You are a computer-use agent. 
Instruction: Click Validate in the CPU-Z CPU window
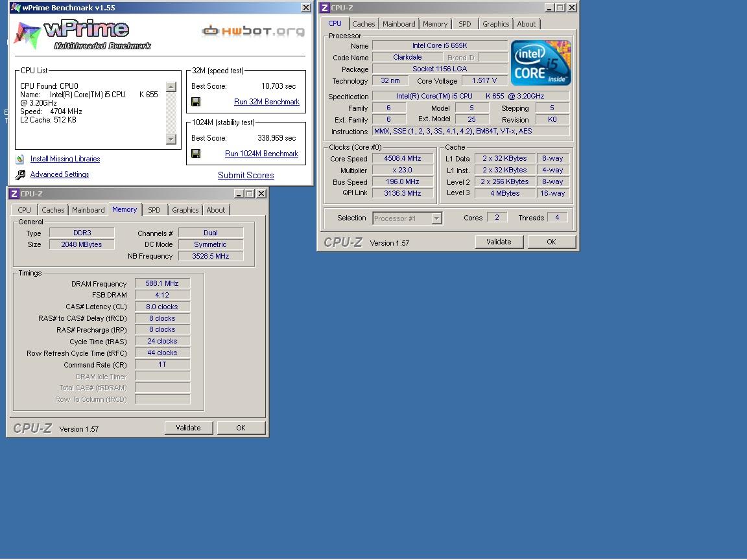pyautogui.click(x=499, y=242)
